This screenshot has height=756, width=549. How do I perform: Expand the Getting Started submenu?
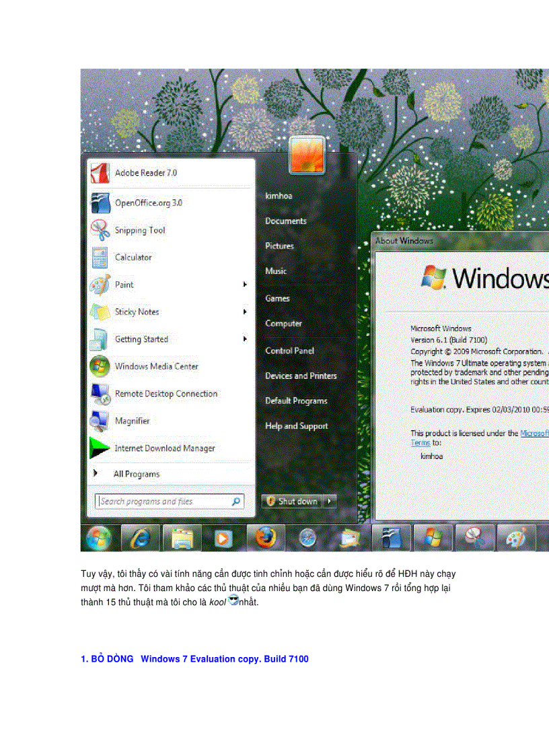click(245, 339)
